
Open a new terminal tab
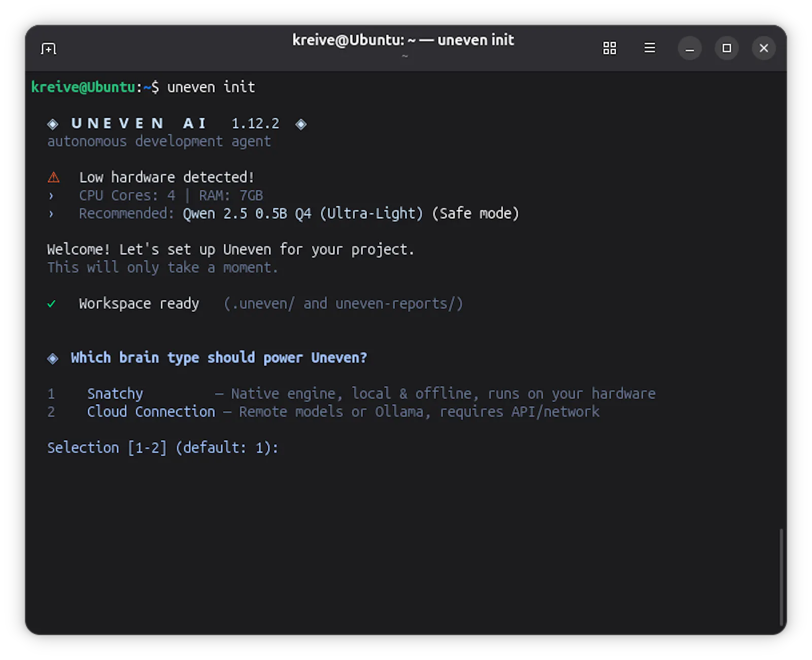pos(48,48)
